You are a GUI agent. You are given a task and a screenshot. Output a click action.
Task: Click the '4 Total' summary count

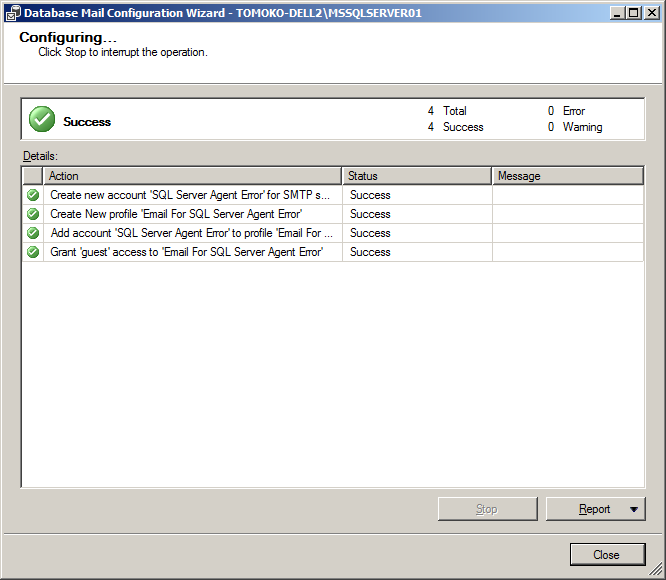pyautogui.click(x=447, y=111)
